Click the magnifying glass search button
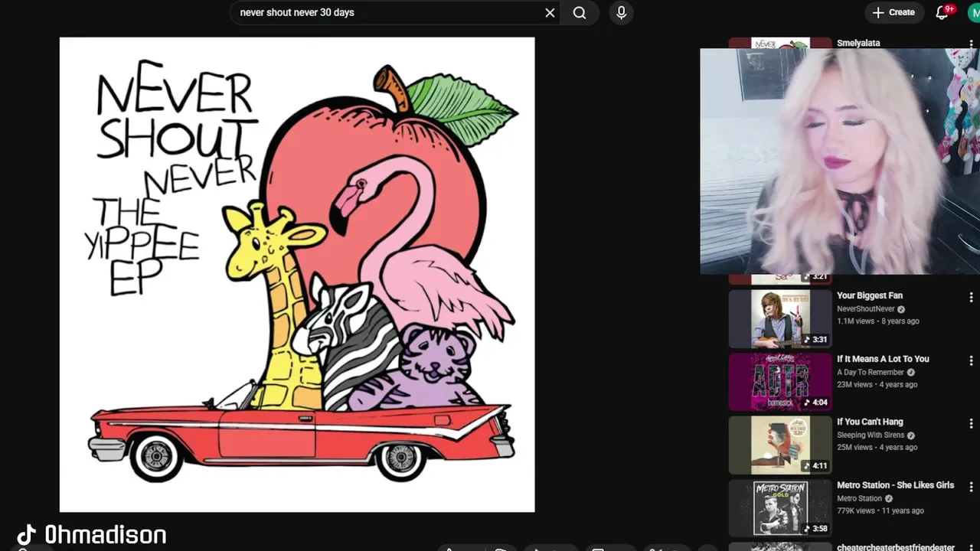Screen dimensions: 980x551 coord(580,12)
